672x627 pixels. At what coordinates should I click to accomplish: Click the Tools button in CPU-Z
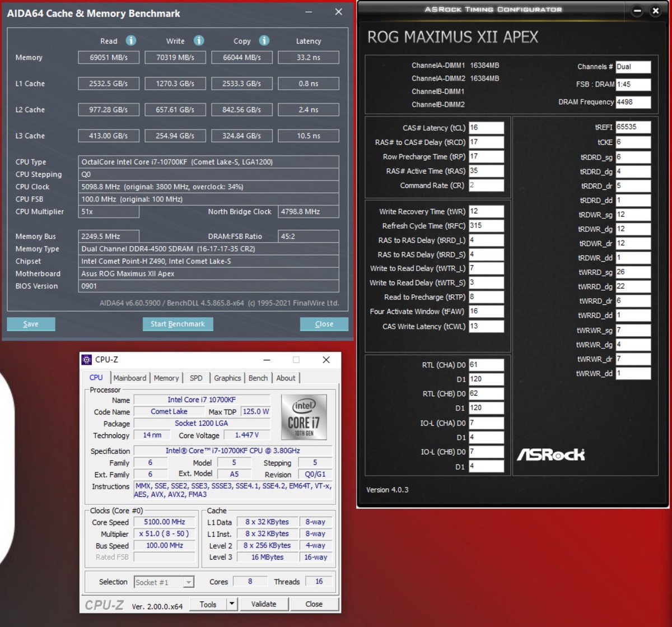208,604
